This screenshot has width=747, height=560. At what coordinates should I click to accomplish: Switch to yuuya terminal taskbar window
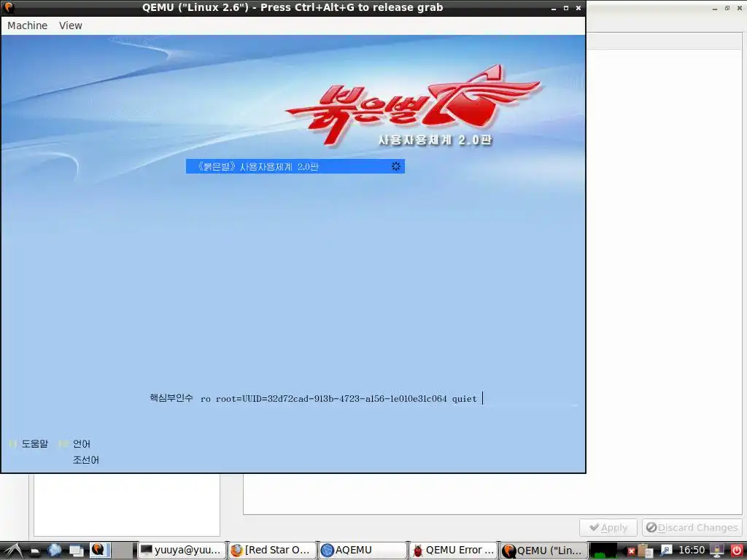[182, 551]
